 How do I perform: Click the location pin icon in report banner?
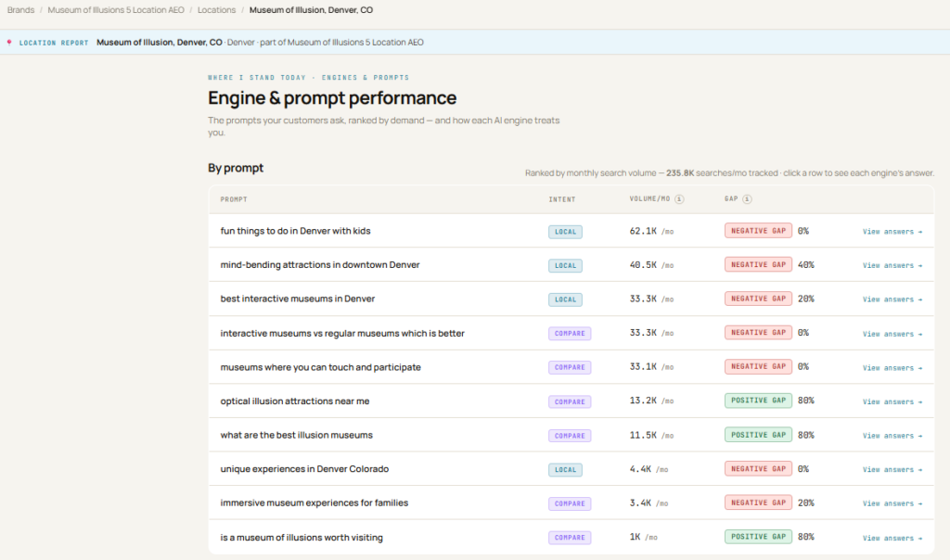(x=9, y=43)
